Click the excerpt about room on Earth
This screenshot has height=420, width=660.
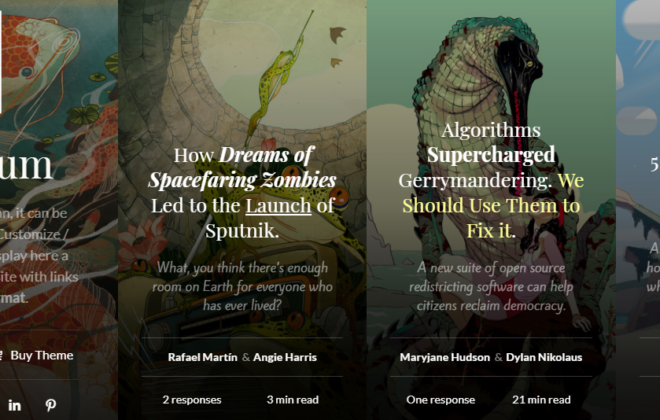[242, 286]
